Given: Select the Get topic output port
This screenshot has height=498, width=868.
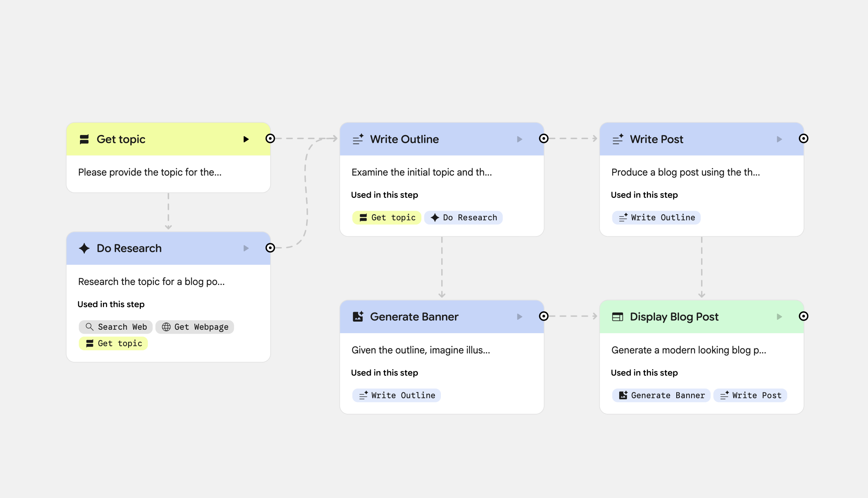Looking at the screenshot, I should point(270,138).
